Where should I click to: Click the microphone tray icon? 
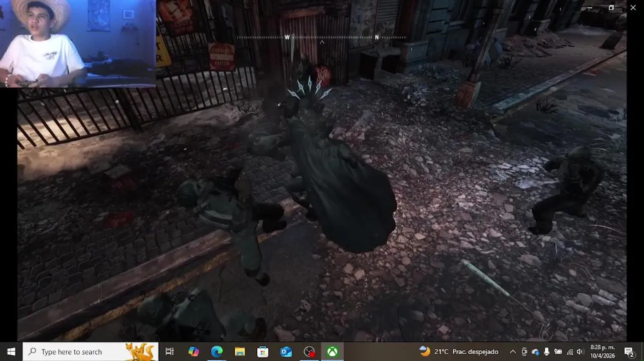pos(547,352)
